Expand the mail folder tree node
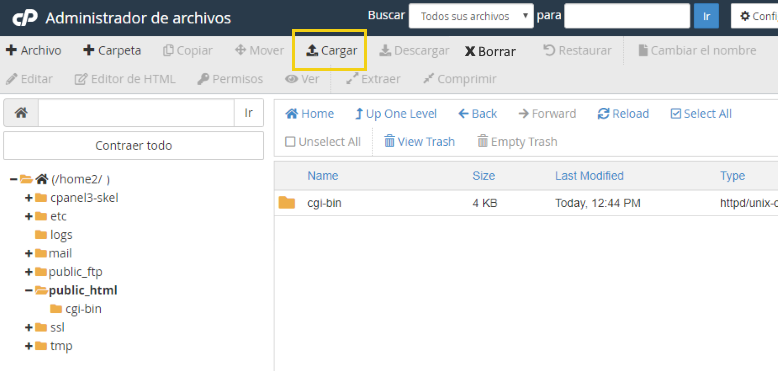Screen dimensions: 778x371 (x=29, y=253)
